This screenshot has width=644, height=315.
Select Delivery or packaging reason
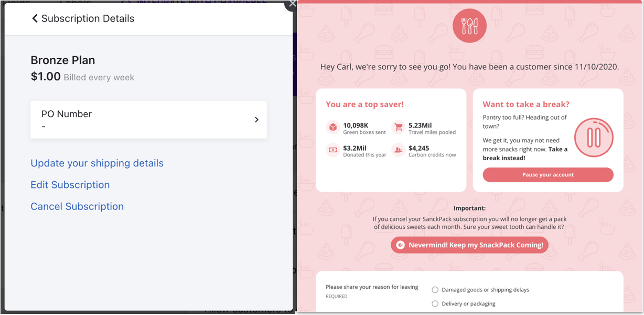[x=435, y=303]
